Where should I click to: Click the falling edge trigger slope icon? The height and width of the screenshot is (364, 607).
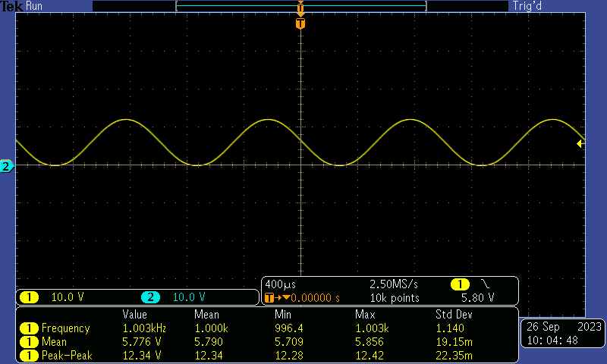click(486, 284)
